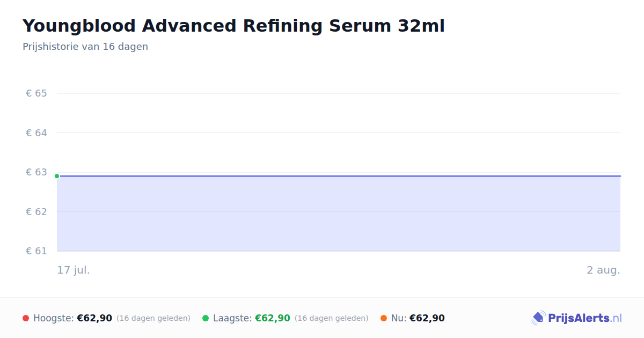Click the Laagste €62,90 green price value
The height and width of the screenshot is (338, 644).
[273, 318]
